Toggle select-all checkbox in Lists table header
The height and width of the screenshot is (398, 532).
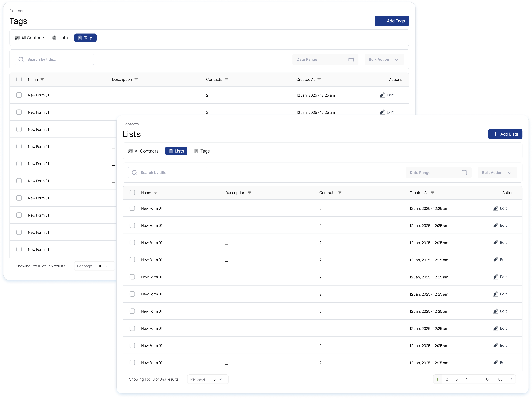[x=132, y=193]
